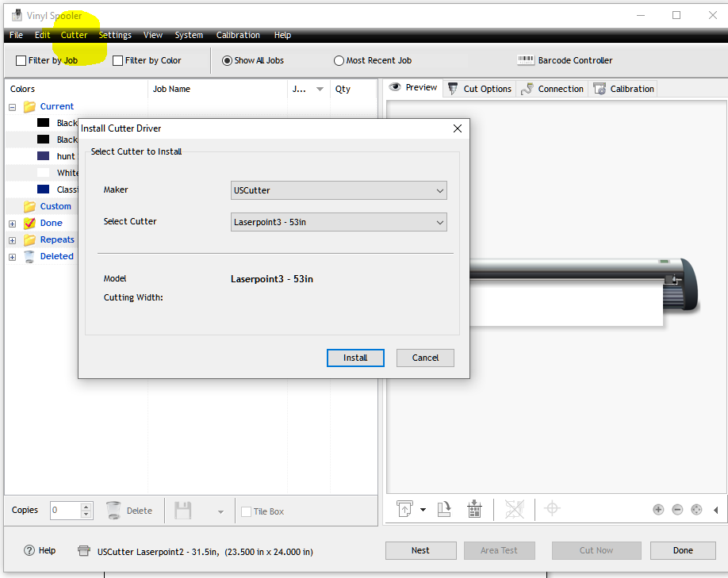Click the nest-to-page download icon
Viewport: 728px width, 578px height.
[474, 509]
